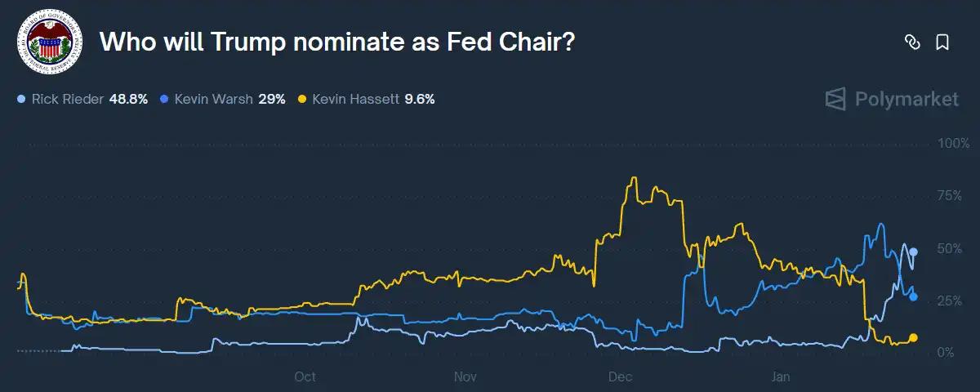Click the Polymarket watermark text

pyautogui.click(x=906, y=100)
